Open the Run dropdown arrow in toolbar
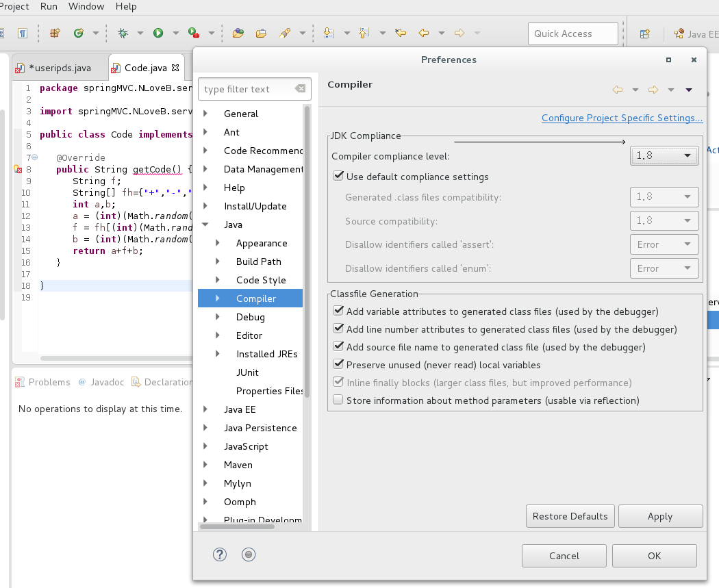This screenshot has height=588, width=719. tap(175, 33)
